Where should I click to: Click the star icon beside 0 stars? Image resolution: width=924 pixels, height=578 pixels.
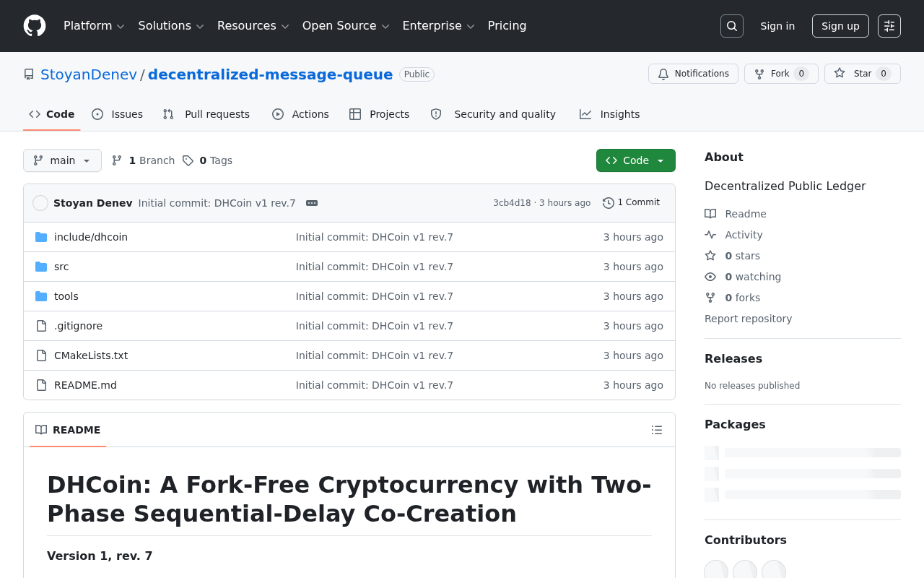(710, 256)
